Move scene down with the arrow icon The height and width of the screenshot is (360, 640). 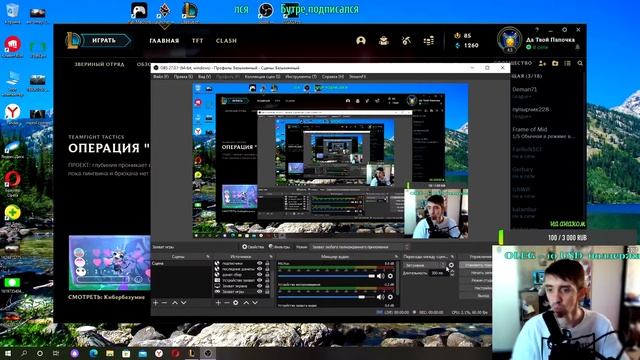click(x=184, y=302)
